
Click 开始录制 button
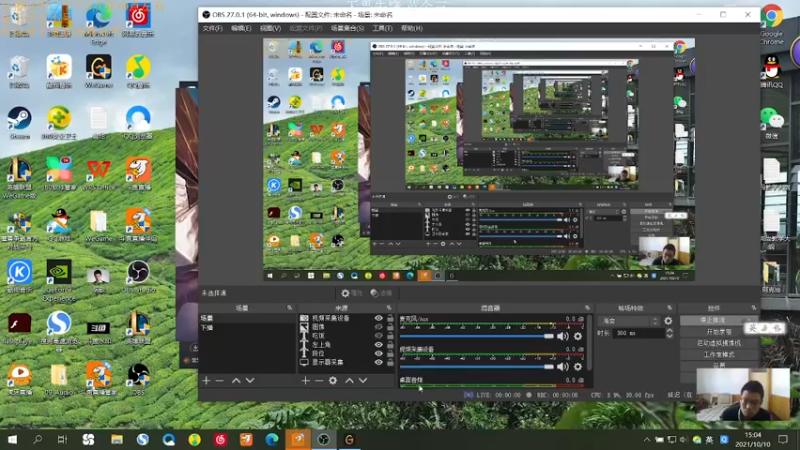pos(719,332)
